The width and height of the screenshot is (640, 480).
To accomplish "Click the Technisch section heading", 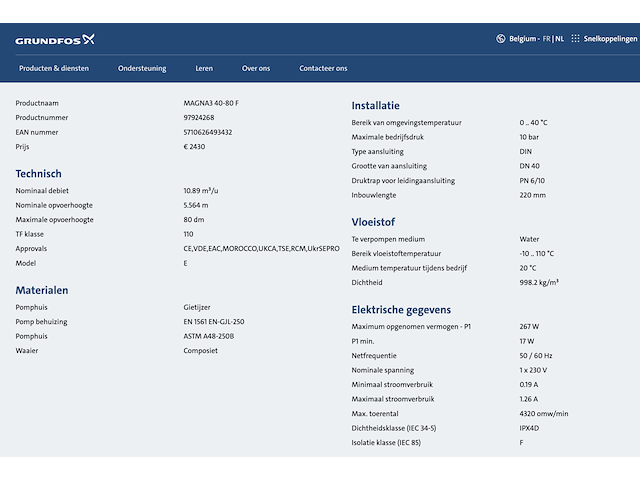I will [38, 173].
